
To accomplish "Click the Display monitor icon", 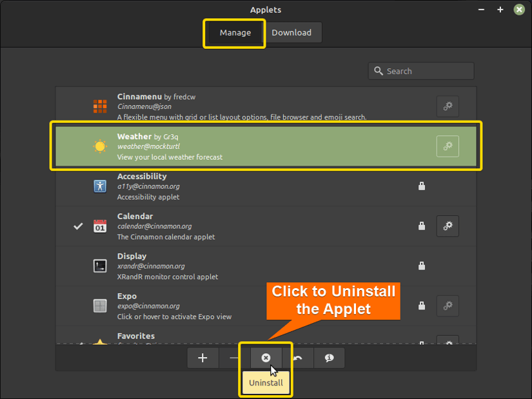I will point(100,266).
